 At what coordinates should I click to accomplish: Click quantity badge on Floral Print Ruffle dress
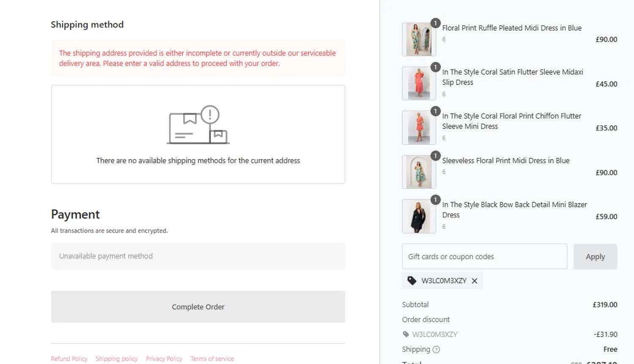(x=435, y=23)
